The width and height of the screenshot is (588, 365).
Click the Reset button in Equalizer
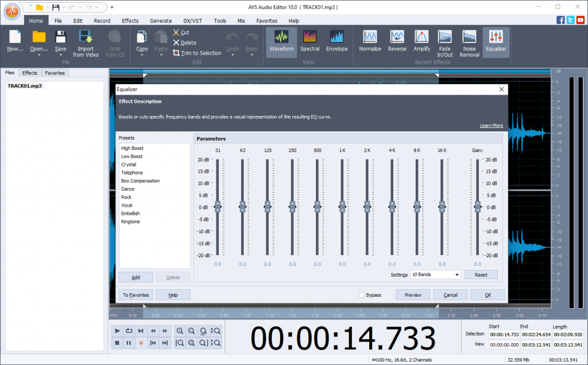(x=481, y=274)
